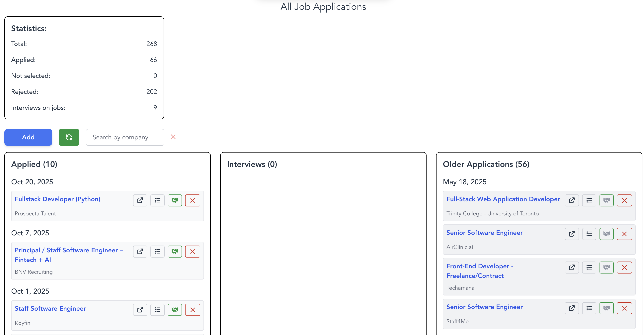This screenshot has height=335, width=644.
Task: Mark Principal / Staff Software Engineer as interview
Action: click(x=175, y=251)
